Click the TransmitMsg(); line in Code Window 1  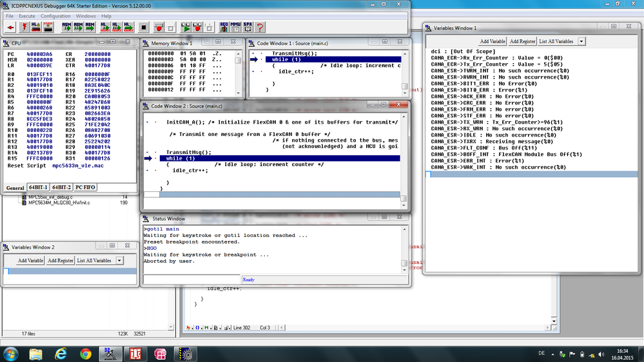point(295,53)
